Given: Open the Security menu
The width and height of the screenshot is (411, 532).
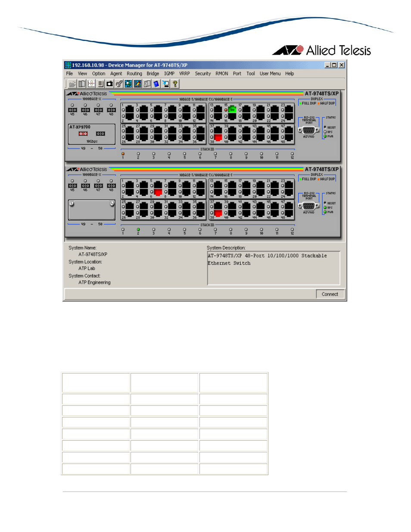Looking at the screenshot, I should click(203, 74).
